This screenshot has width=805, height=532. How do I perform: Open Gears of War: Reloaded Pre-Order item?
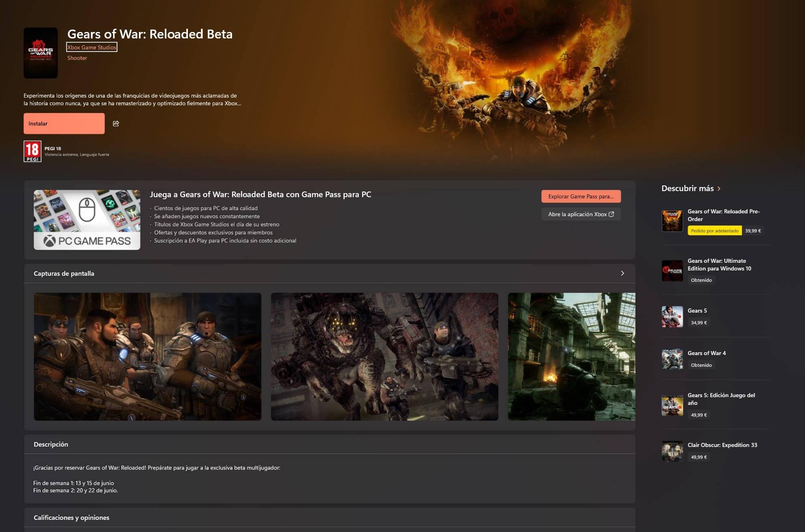tap(723, 215)
